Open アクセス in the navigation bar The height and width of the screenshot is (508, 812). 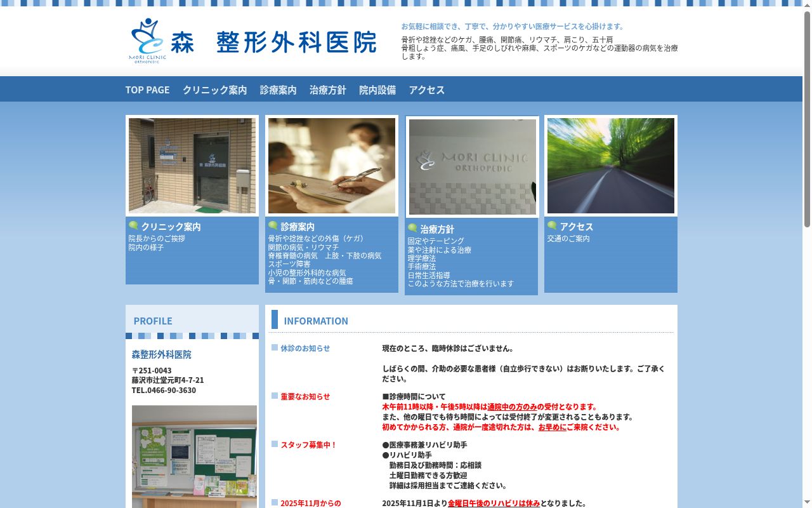[427, 90]
